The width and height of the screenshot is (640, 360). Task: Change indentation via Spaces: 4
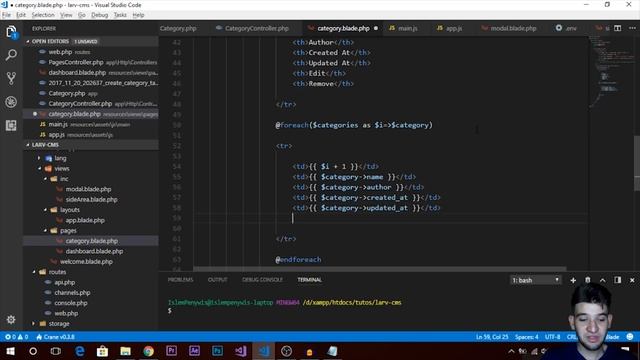pos(527,337)
